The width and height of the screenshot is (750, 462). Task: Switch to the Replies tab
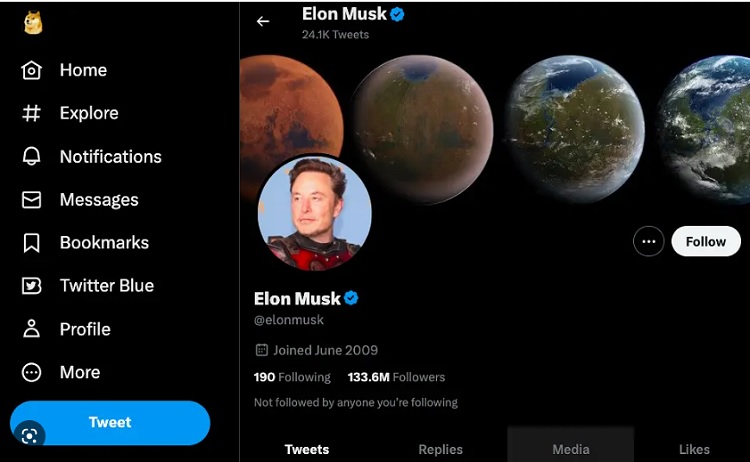point(441,449)
